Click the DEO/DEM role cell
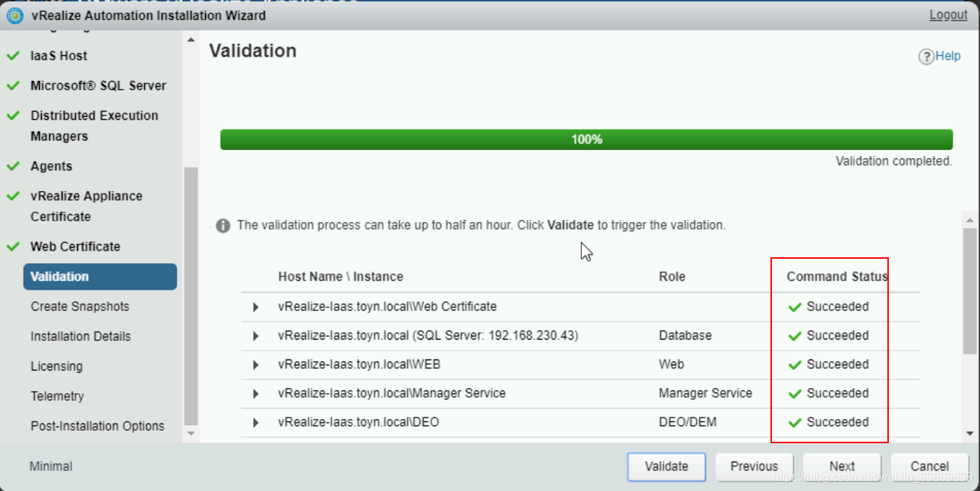Screen dimensions: 980x491 tap(687, 423)
